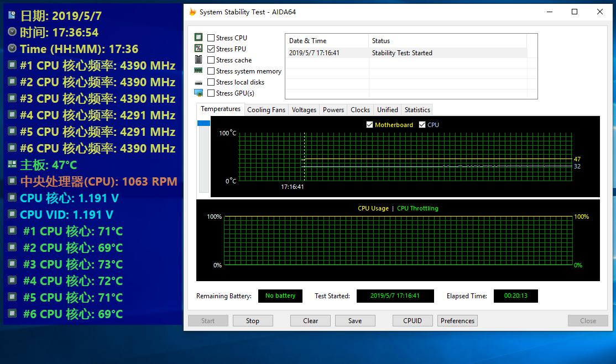Stop the running stability test
Viewport: 616px width, 364px height.
click(x=253, y=321)
